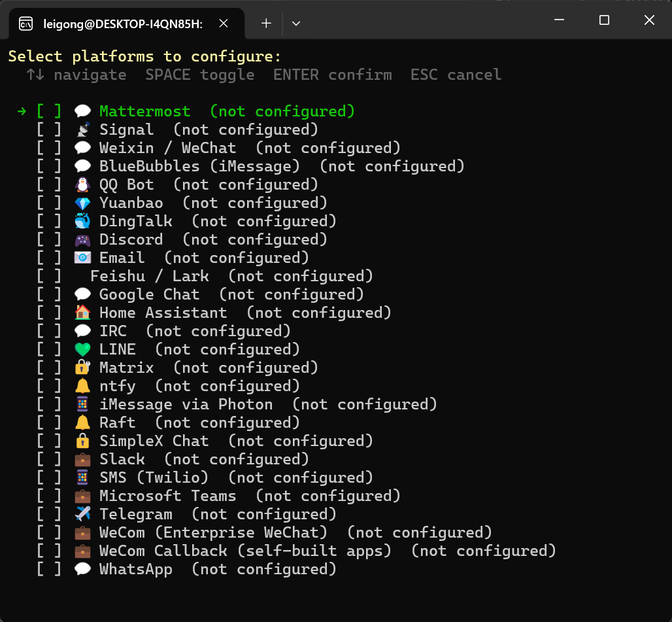Close the leigong@DESKTOP-I4QN85H tab
Viewport: 672px width, 622px height.
224,24
